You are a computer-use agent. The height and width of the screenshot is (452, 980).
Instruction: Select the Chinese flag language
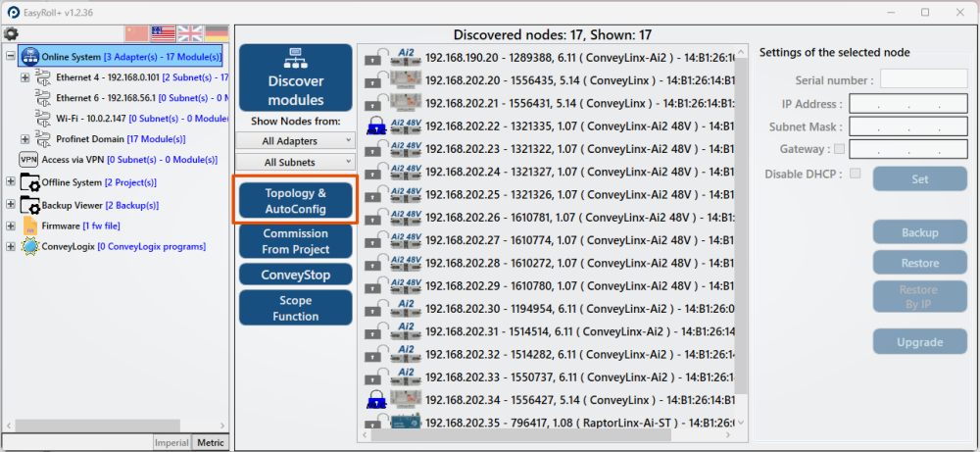coord(136,33)
